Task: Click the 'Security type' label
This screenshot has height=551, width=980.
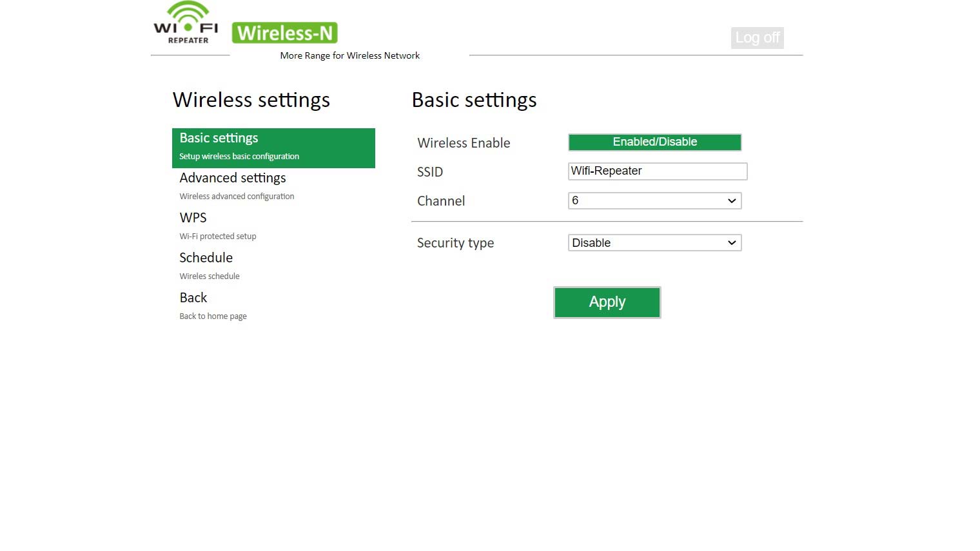Action: (x=455, y=243)
